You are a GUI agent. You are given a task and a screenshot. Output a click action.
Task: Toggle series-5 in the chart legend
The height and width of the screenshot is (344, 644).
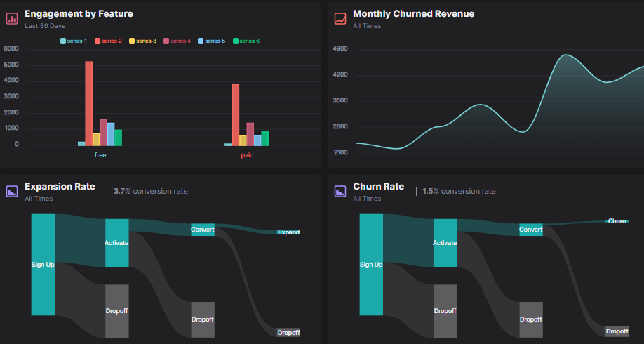tap(212, 41)
